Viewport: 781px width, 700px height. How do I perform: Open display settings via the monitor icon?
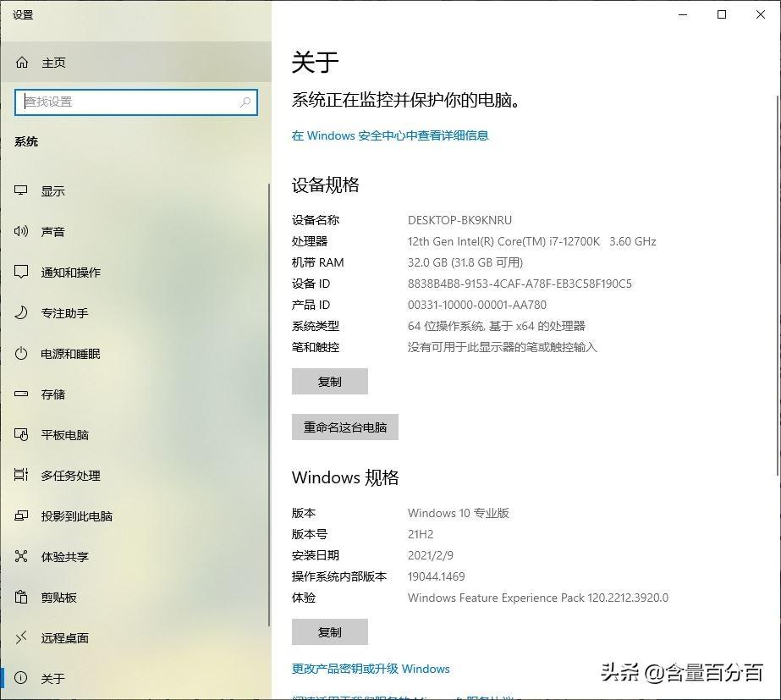[21, 190]
